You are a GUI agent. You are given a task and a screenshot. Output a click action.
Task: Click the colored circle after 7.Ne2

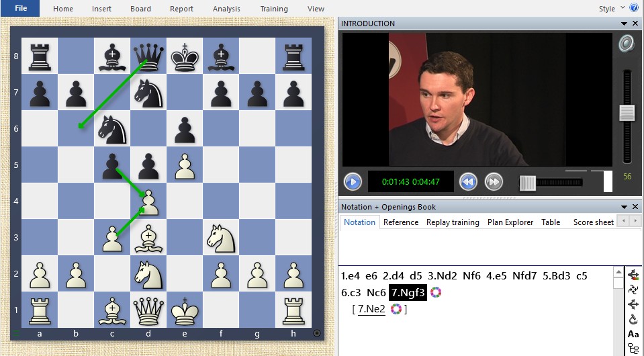tap(396, 309)
